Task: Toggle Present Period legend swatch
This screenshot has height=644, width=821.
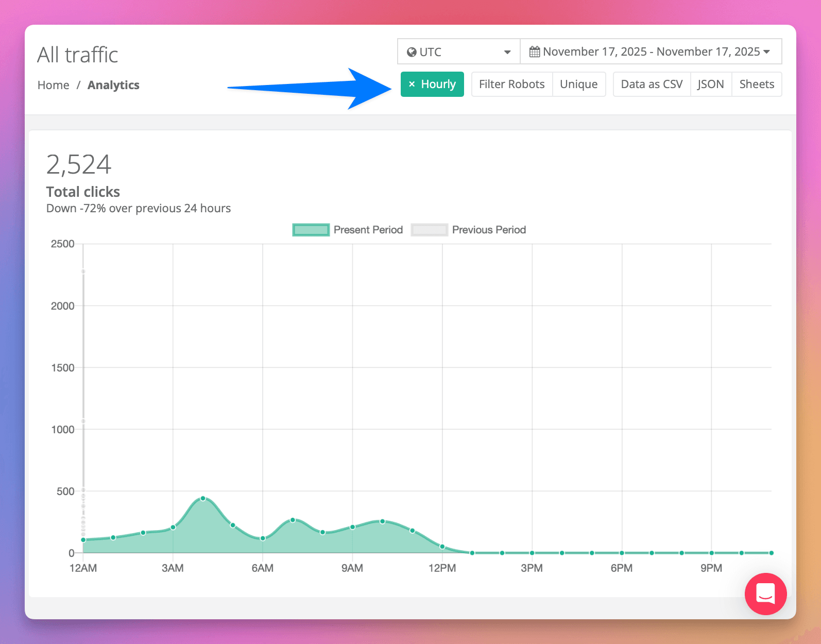Action: (x=311, y=230)
